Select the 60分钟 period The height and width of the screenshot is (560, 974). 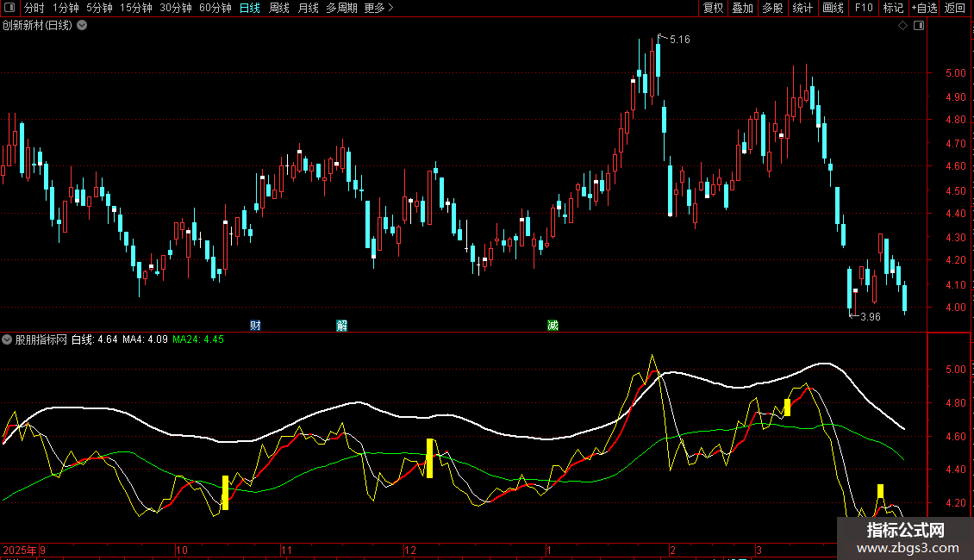[x=215, y=8]
